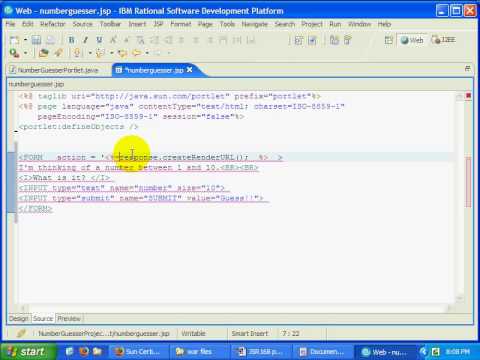
Task: Click the Windows start button
Action: pos(28,352)
